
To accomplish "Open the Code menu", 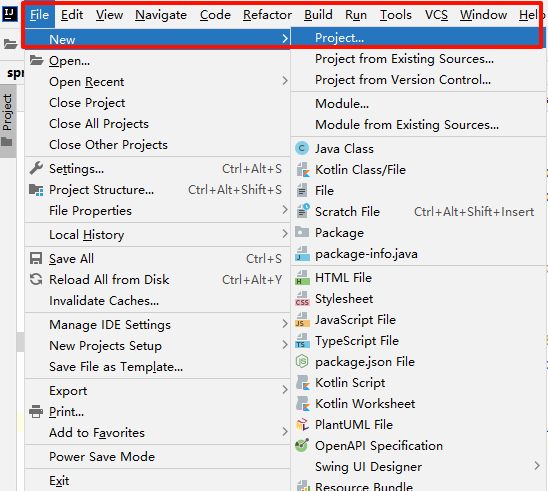I will pos(215,15).
